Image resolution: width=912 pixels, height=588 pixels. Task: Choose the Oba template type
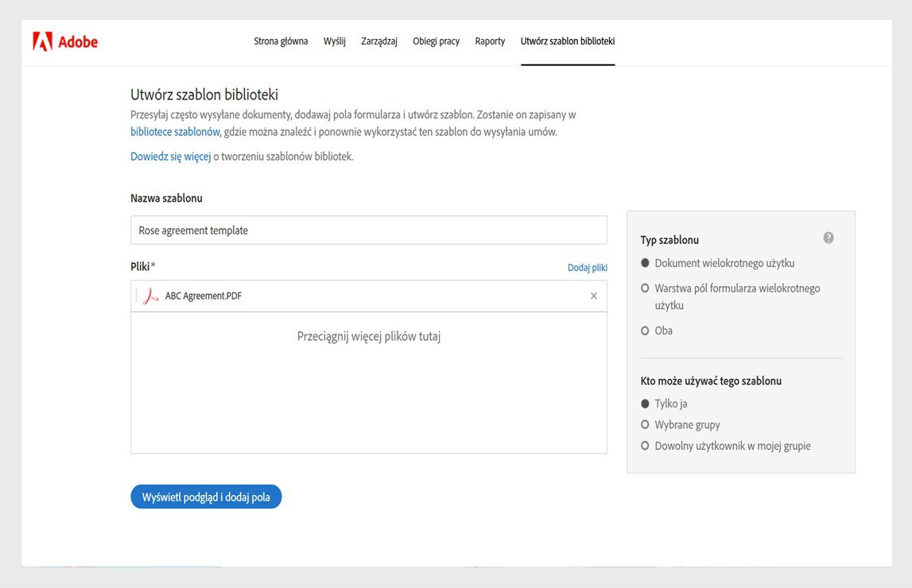(x=645, y=331)
